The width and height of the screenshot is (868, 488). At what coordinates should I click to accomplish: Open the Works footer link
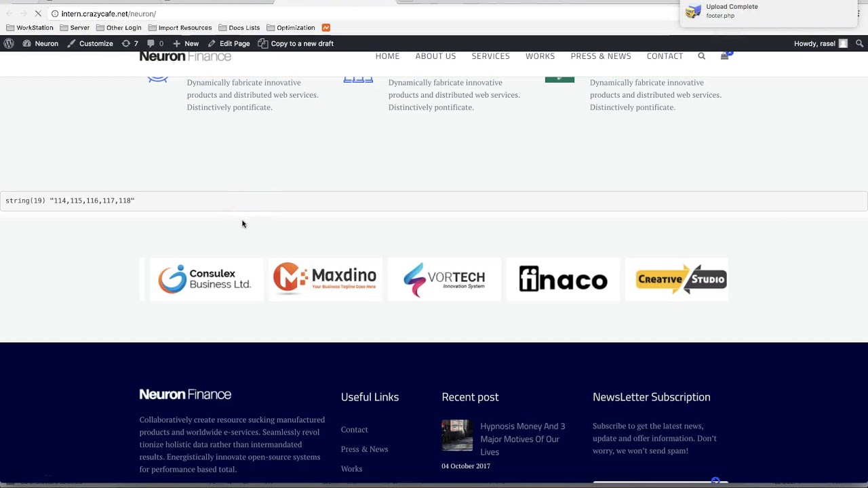tap(351, 469)
